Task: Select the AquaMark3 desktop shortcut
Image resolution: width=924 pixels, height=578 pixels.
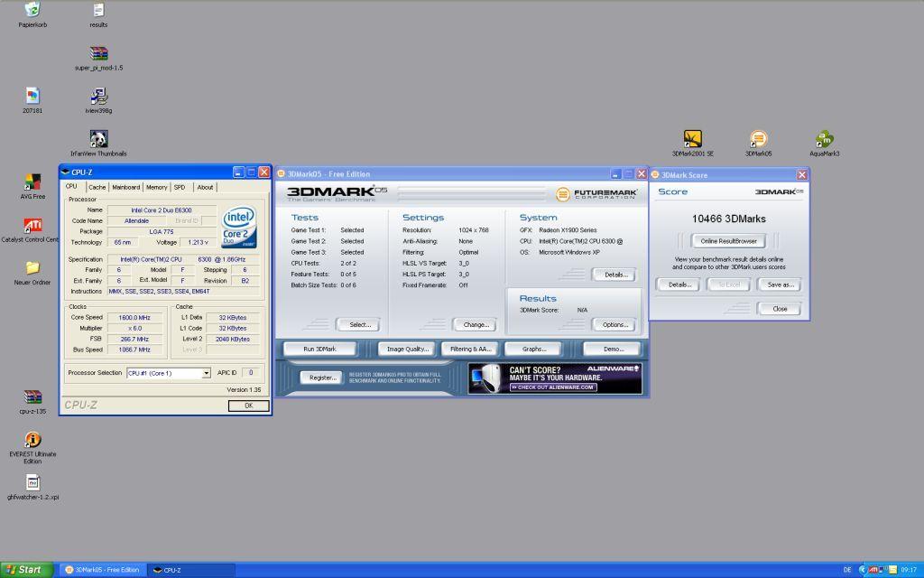Action: [825, 139]
